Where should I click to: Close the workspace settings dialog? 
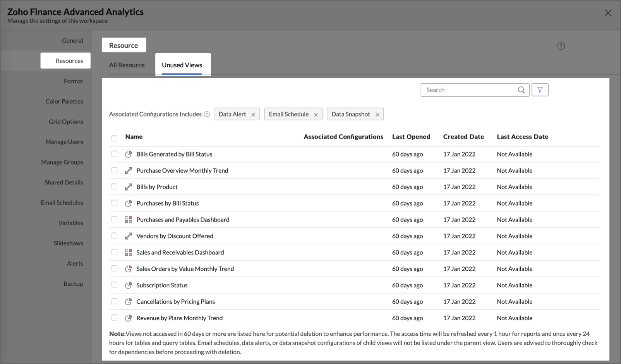click(608, 13)
